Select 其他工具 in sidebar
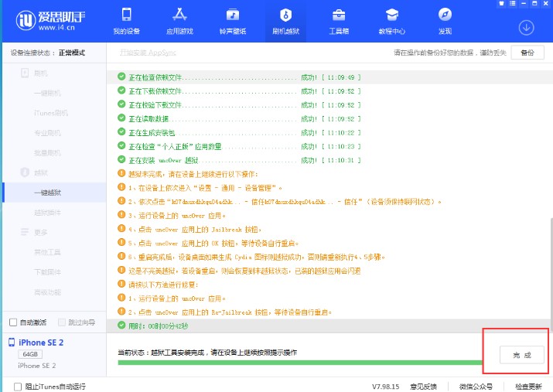553x392 pixels. pyautogui.click(x=46, y=252)
